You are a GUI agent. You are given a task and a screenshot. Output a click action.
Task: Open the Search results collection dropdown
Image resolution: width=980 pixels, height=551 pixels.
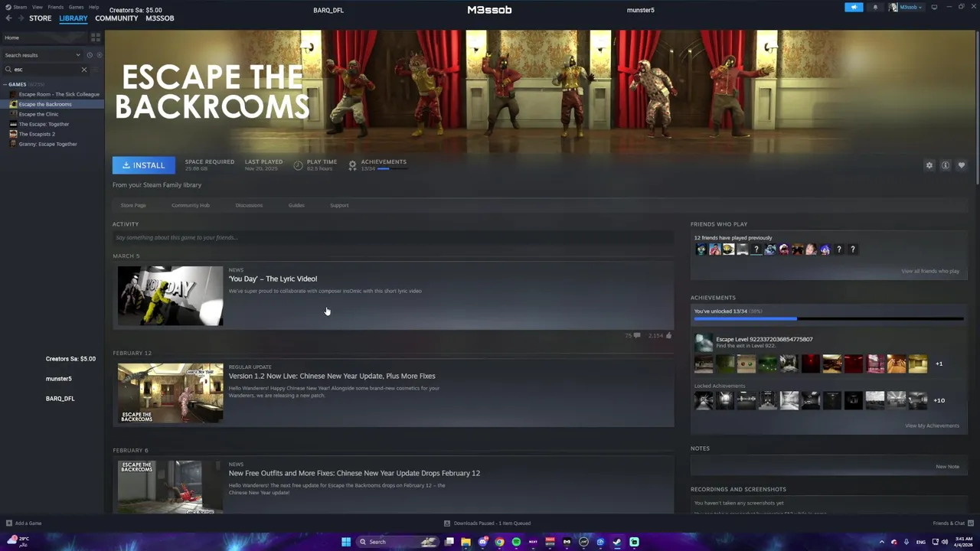(x=42, y=55)
